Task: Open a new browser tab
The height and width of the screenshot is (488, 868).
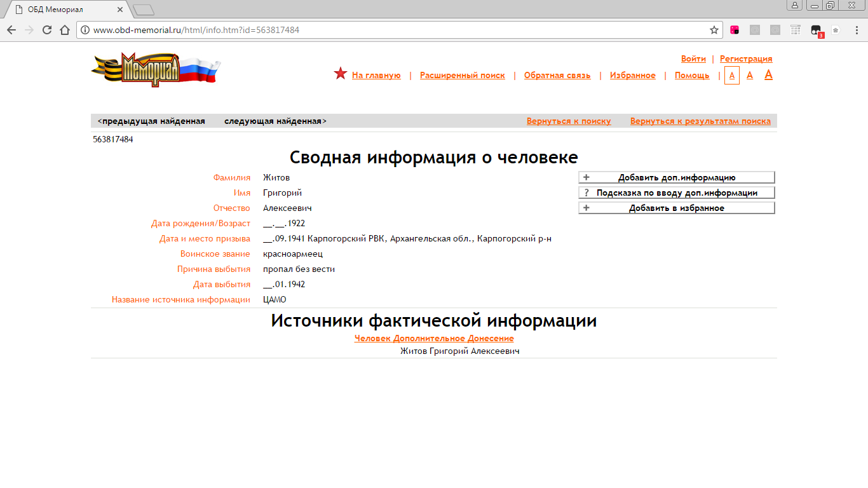Action: [144, 10]
